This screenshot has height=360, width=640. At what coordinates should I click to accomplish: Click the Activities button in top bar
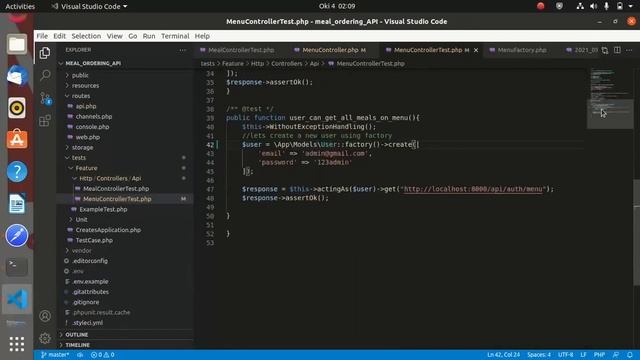20,6
